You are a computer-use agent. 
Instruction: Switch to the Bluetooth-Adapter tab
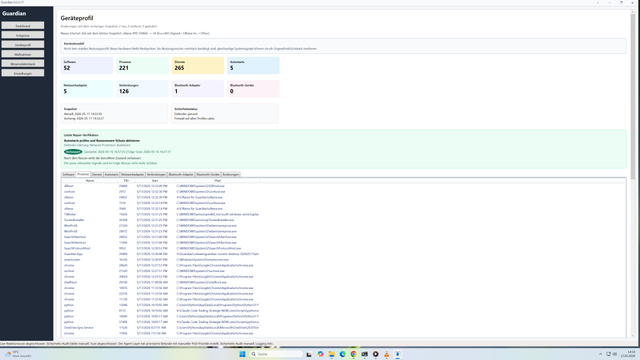point(181,174)
